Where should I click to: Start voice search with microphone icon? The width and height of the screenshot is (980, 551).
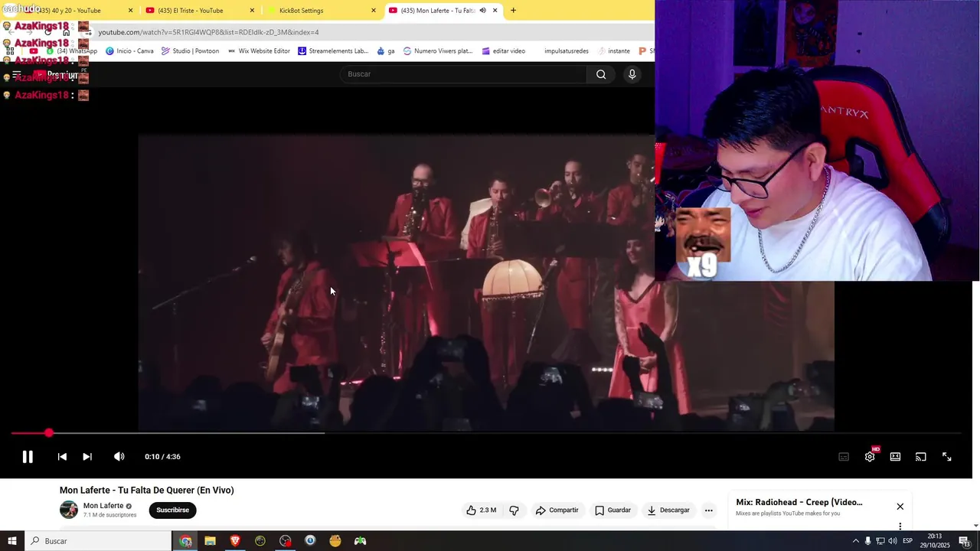point(632,74)
